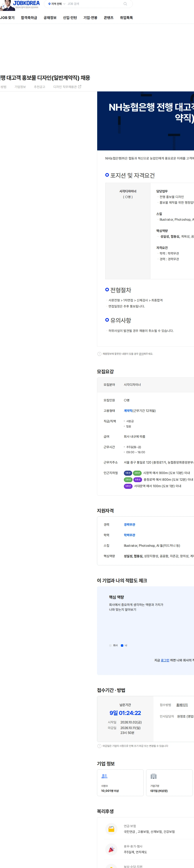Click the 로그인 link in 적합도 체크
The height and width of the screenshot is (868, 194).
[x=165, y=660]
